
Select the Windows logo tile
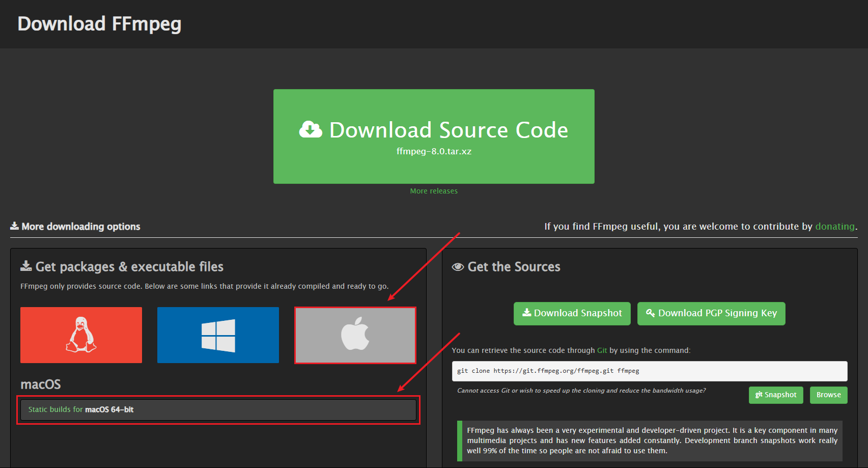218,335
